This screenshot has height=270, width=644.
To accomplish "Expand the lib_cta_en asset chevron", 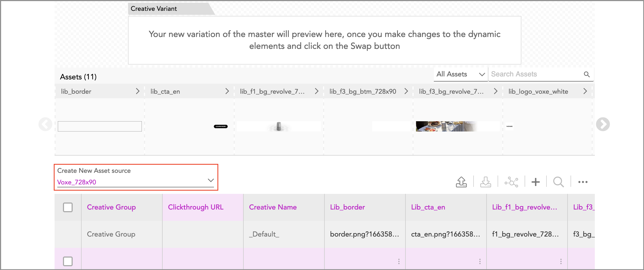I will point(227,91).
